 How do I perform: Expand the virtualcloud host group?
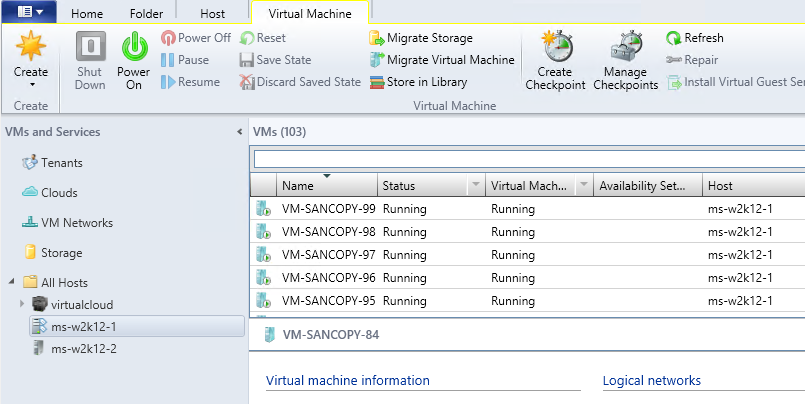(23, 303)
